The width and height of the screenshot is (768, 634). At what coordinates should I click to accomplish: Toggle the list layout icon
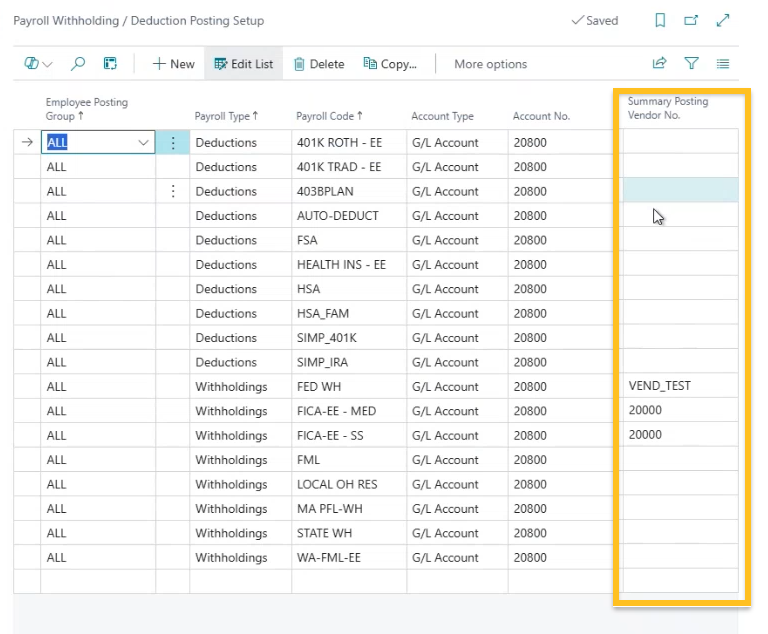[x=723, y=64]
